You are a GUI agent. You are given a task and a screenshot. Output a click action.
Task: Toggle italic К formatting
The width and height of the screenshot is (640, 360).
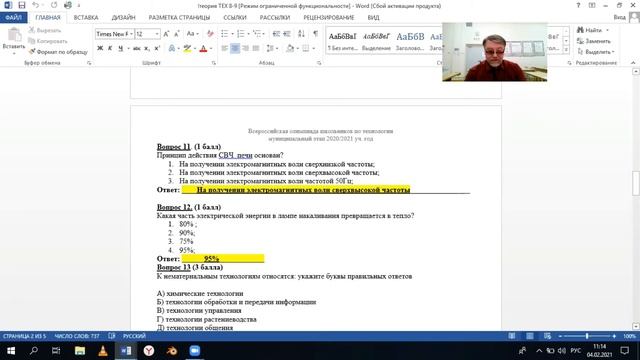pyautogui.click(x=110, y=48)
